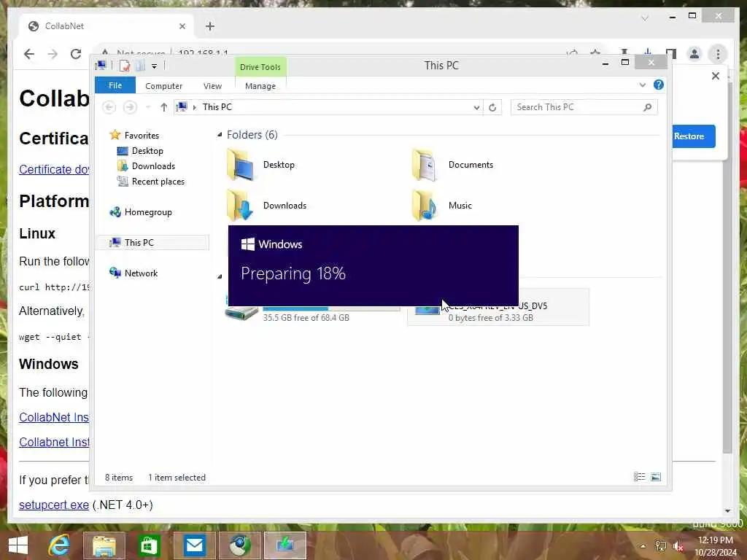Click the Chrome back arrow

(29, 54)
